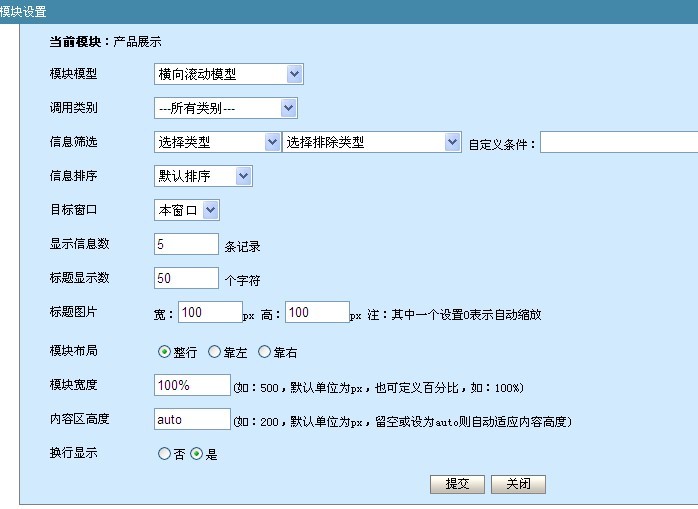Viewport: 698px width, 509px height.
Task: Select the 靠左 layout radio button
Action: (x=214, y=352)
